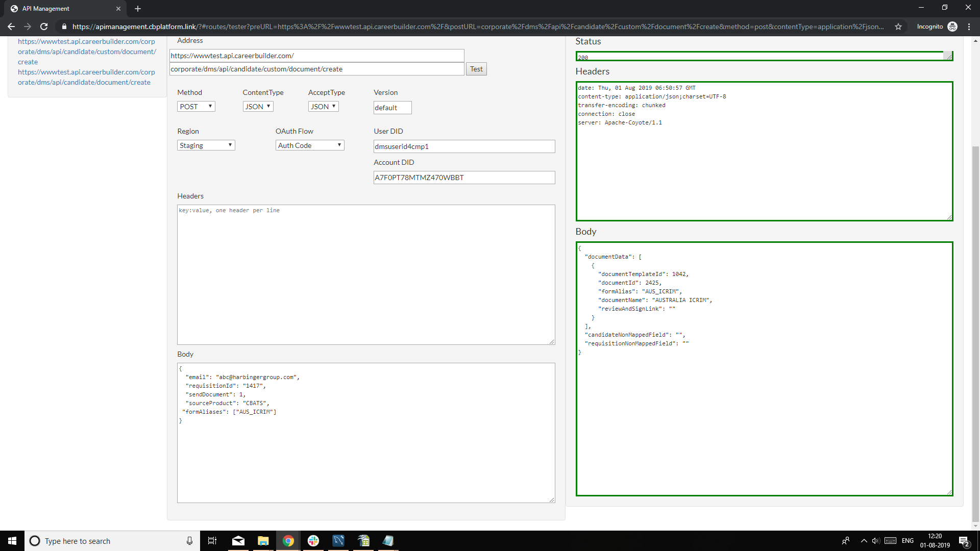Open the volume control in system tray
The height and width of the screenshot is (551, 980).
[x=876, y=541]
